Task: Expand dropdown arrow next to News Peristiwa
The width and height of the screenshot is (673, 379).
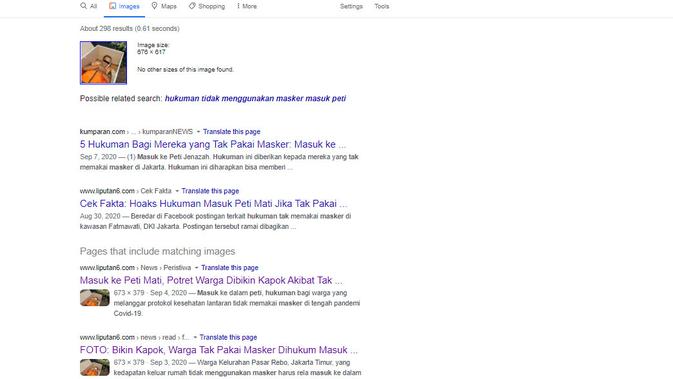Action: [197, 268]
